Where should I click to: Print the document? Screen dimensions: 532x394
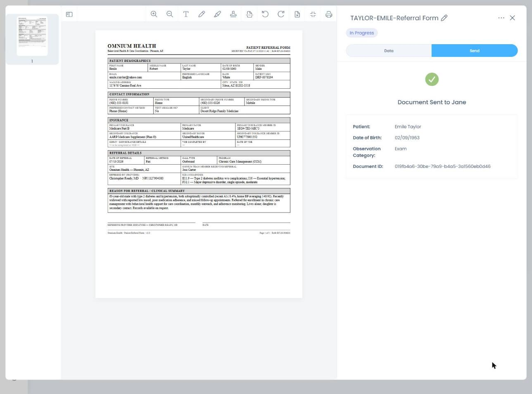tap(329, 14)
